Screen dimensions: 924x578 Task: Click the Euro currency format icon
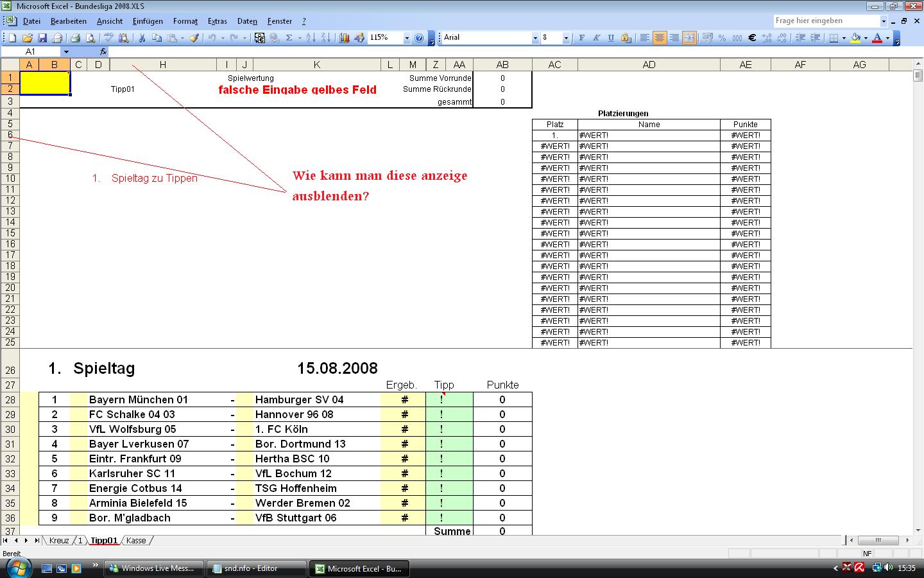pyautogui.click(x=753, y=38)
